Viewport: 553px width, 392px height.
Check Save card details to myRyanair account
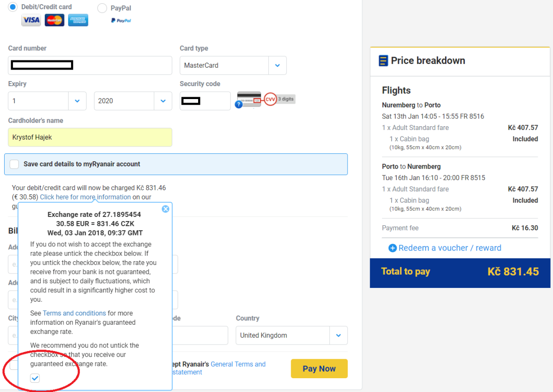(15, 164)
